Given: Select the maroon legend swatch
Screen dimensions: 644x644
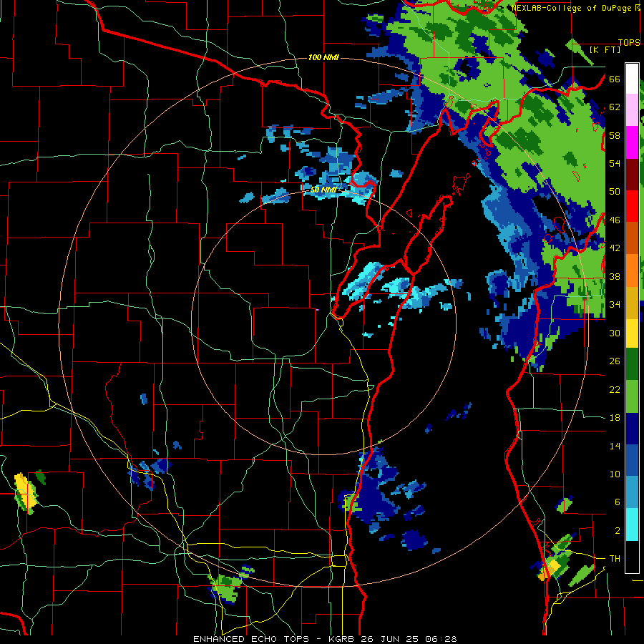Looking at the screenshot, I should [632, 174].
